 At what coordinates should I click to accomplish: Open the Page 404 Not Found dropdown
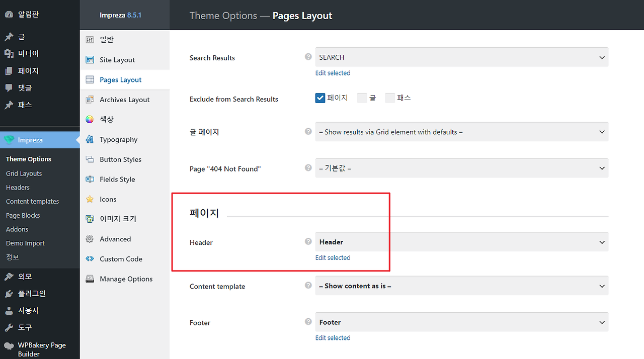462,168
